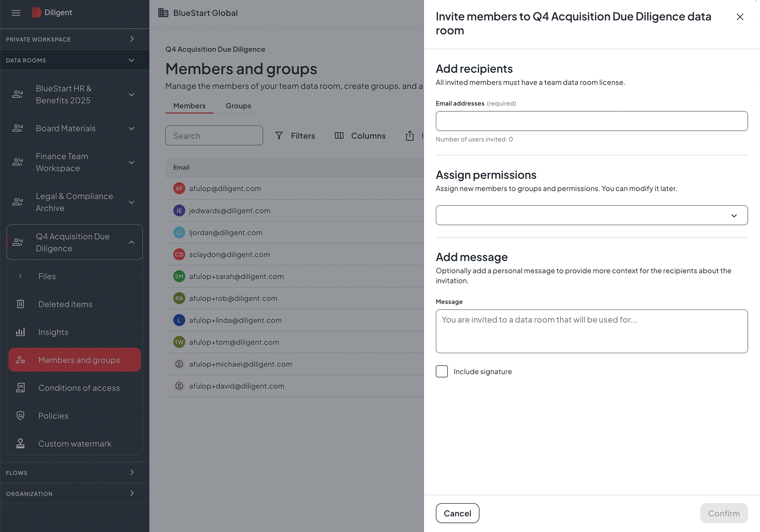The height and width of the screenshot is (532, 760).
Task: Switch to the Groups tab
Action: pos(238,106)
